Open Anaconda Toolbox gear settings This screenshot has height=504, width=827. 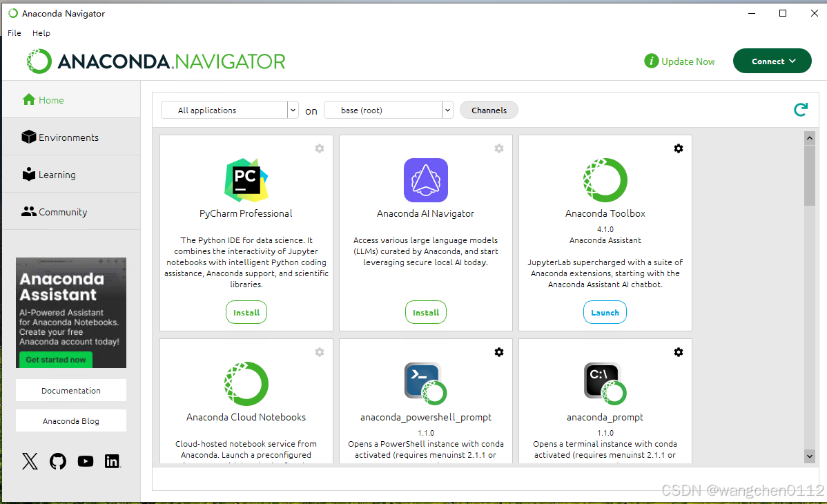tap(679, 149)
